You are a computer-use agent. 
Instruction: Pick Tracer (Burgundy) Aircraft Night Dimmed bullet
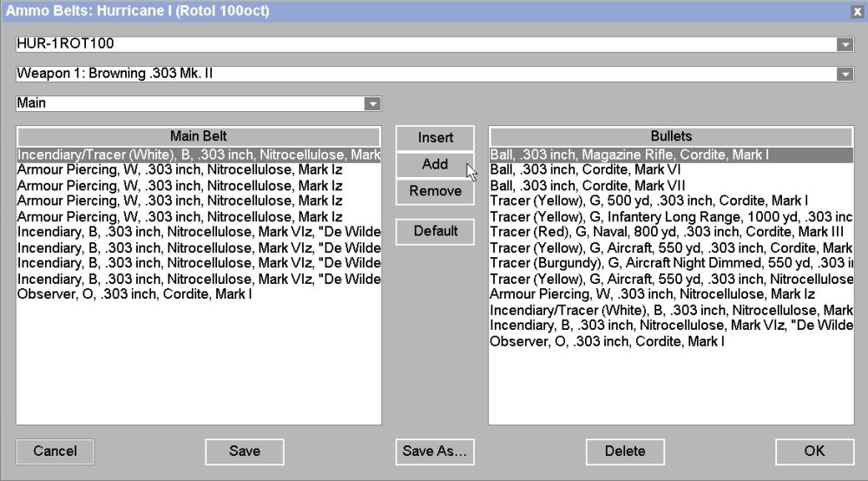[x=670, y=263]
